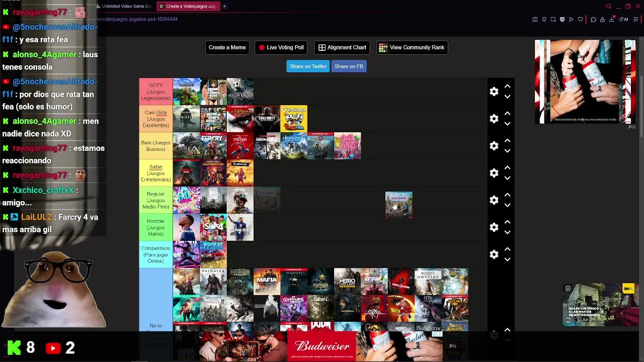View Community Rank for this tier list
The image size is (644, 362).
pyautogui.click(x=412, y=47)
